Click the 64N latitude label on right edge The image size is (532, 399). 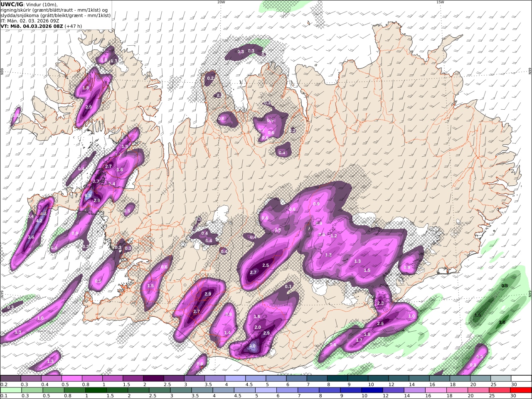coord(530,294)
